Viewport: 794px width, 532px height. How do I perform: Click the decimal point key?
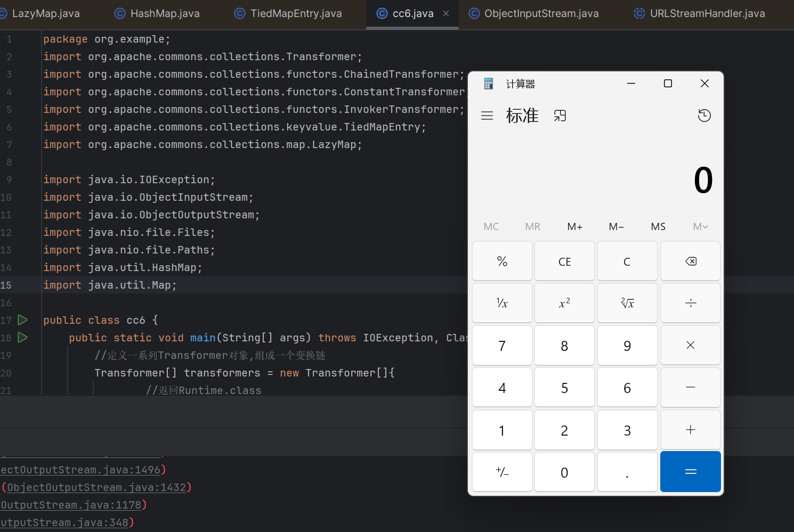(627, 472)
